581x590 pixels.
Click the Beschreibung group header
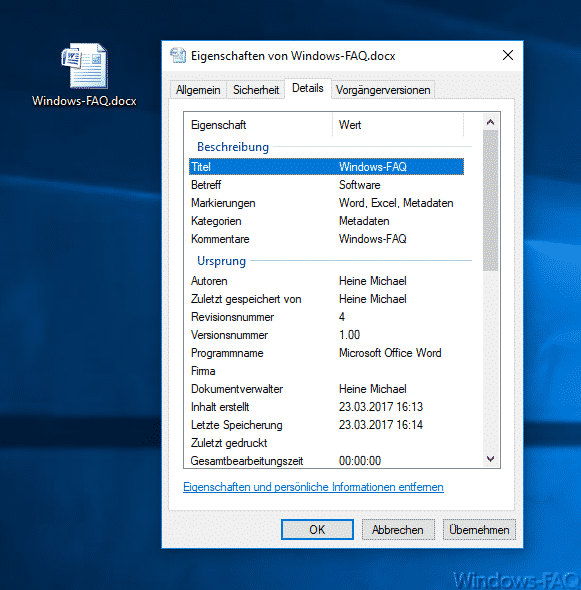coord(233,147)
